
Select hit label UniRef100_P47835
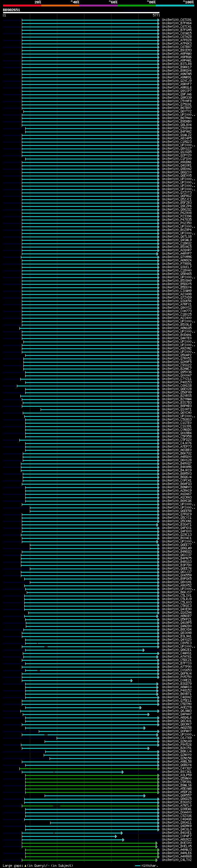coord(177,220)
